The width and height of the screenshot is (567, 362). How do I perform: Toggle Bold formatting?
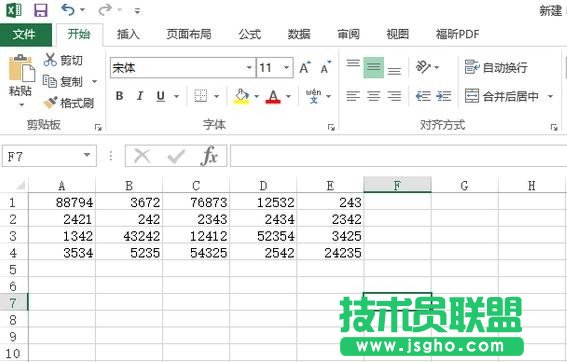coord(119,96)
